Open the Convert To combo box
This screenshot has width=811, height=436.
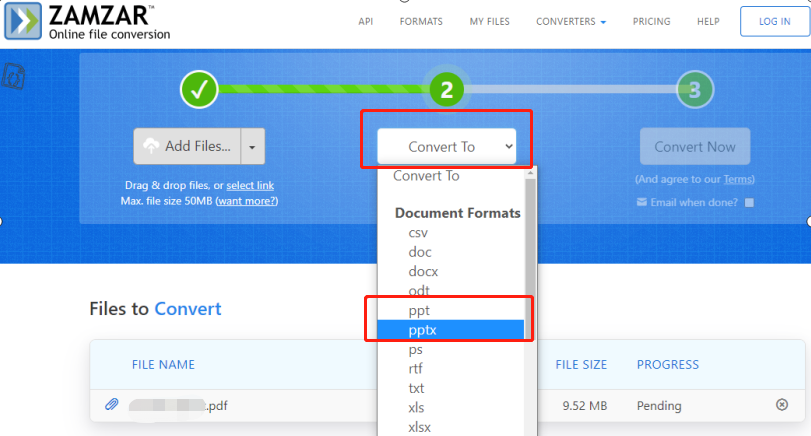[447, 146]
